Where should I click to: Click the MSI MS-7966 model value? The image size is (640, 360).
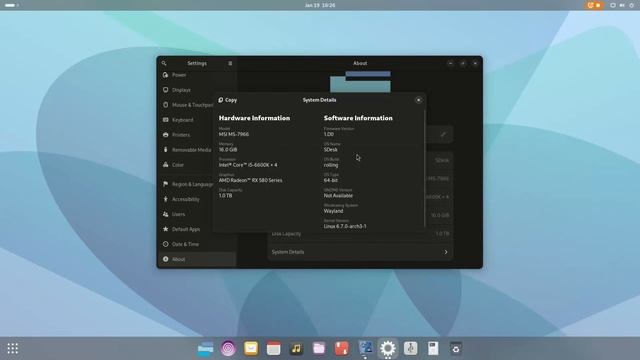click(x=233, y=134)
